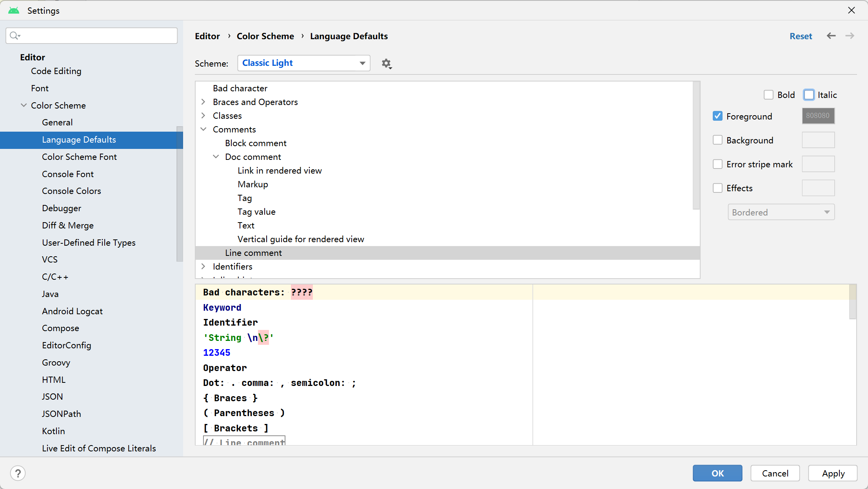
Task: Collapse the Doc comment node
Action: click(216, 157)
